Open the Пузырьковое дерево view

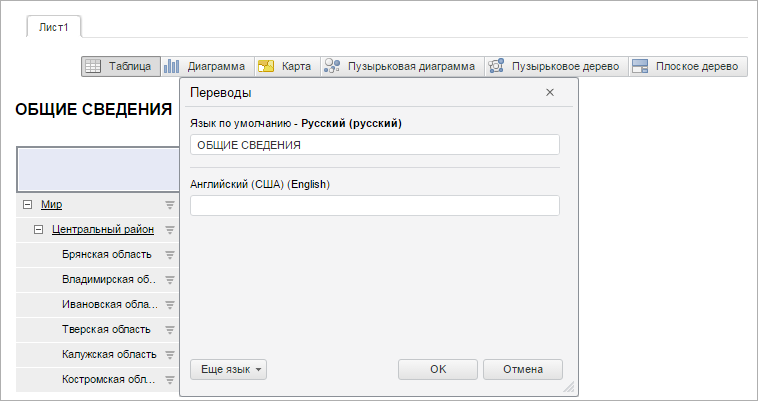[x=553, y=66]
